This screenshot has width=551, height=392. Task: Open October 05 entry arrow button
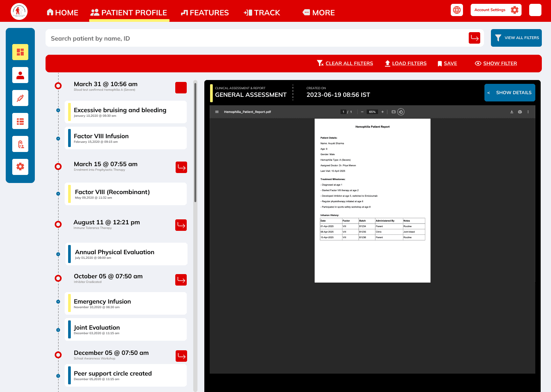coord(181,280)
